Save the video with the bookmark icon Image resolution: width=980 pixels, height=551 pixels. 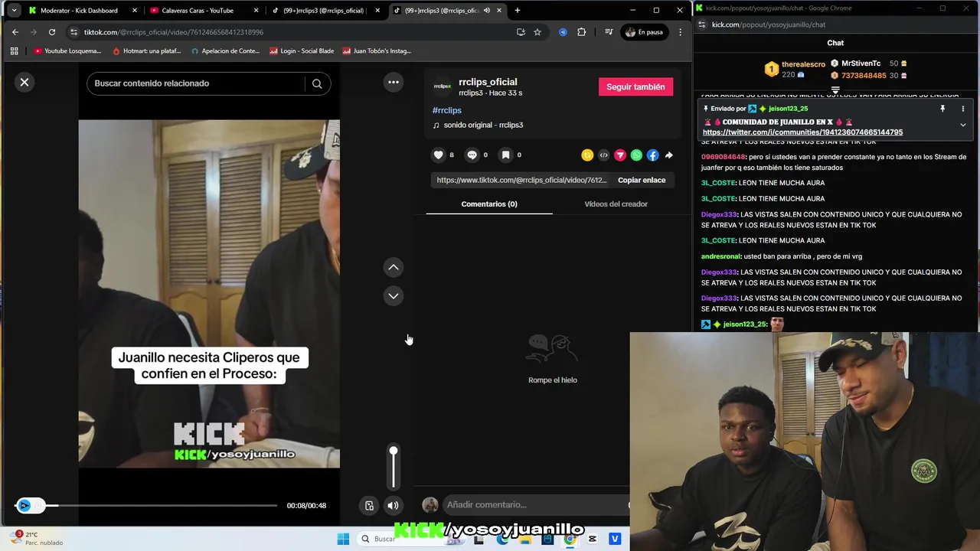[505, 155]
